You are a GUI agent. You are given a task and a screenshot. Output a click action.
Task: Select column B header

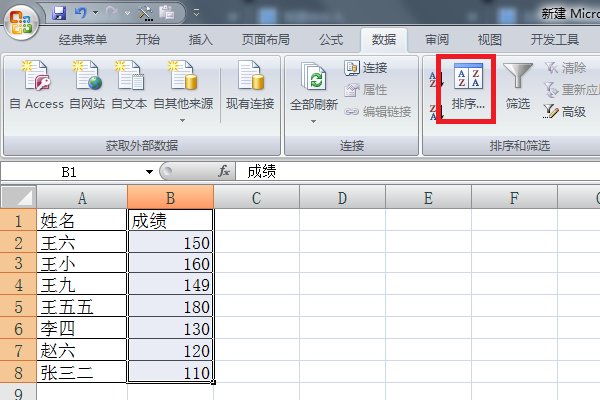click(170, 198)
